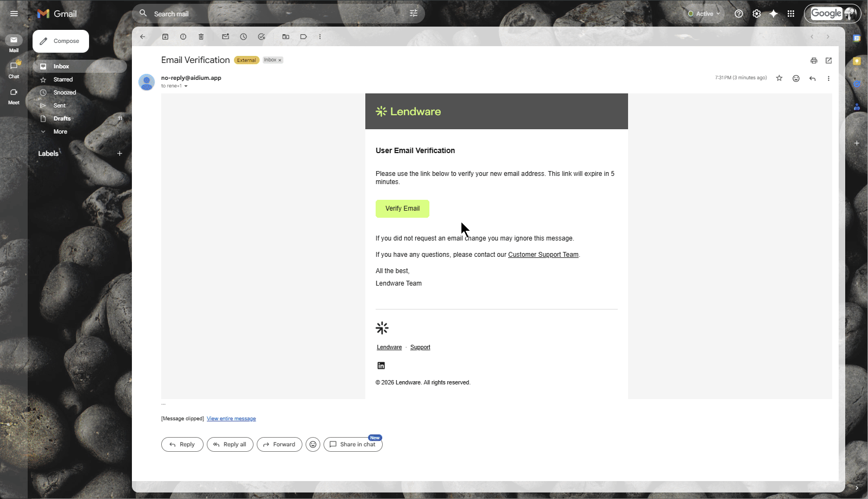
Task: Open the Lendware footer link
Action: point(389,348)
